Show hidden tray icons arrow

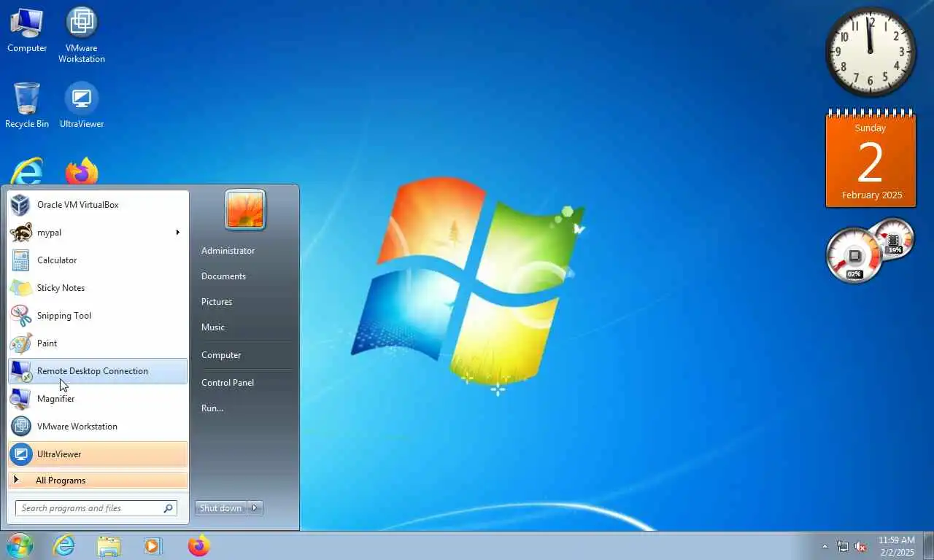(825, 546)
